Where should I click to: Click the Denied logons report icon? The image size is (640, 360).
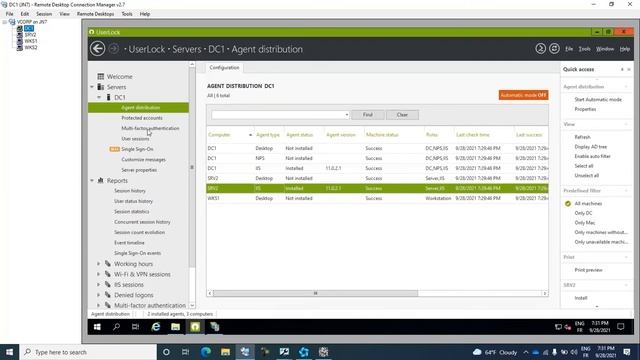point(108,295)
